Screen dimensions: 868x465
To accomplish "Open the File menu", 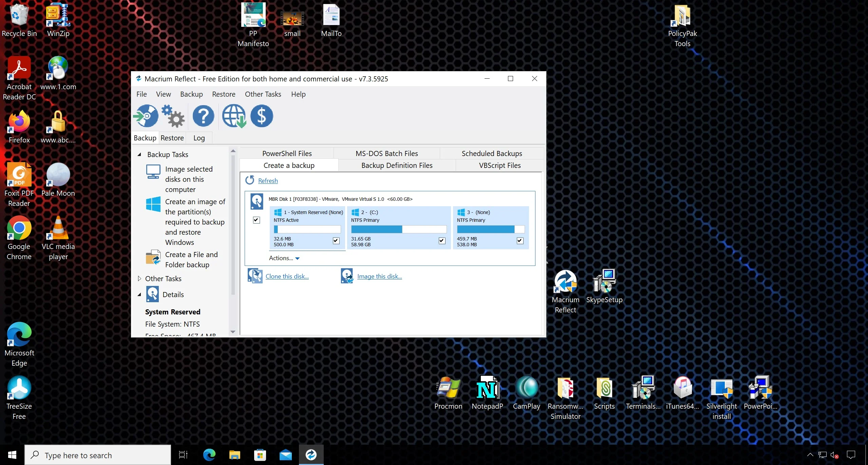I will [x=141, y=94].
